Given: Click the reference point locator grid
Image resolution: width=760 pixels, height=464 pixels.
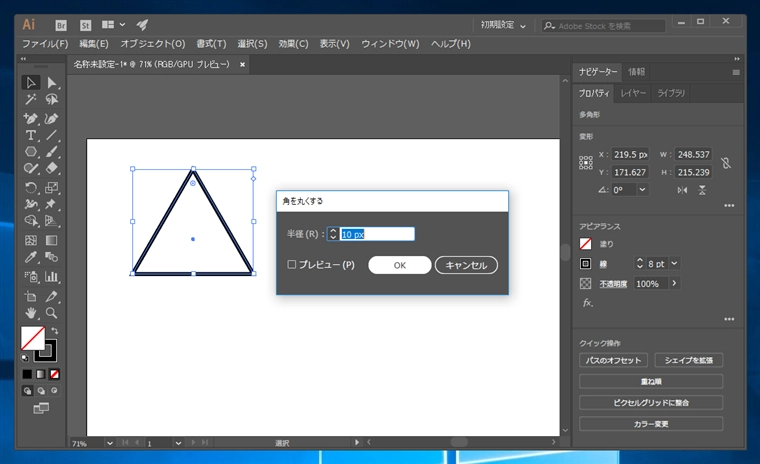Looking at the screenshot, I should click(x=586, y=162).
